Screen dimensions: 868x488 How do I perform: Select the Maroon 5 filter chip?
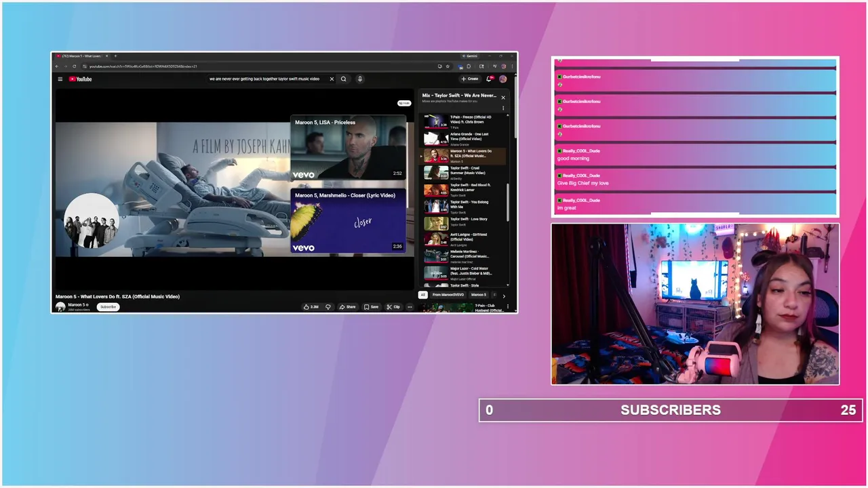click(x=479, y=295)
